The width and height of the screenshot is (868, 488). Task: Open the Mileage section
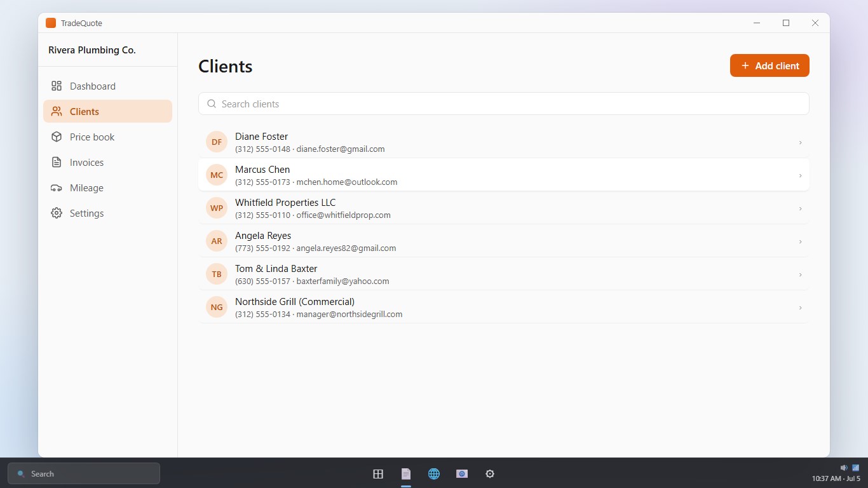click(x=107, y=187)
